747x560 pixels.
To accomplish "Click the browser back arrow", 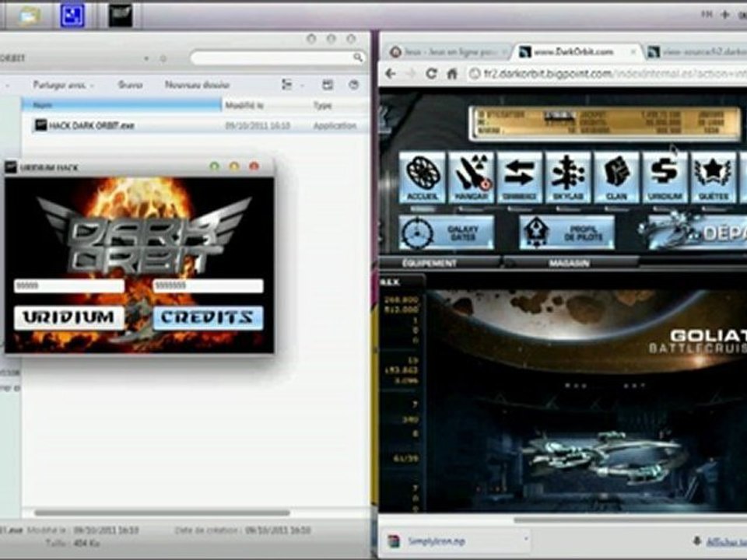I will point(391,73).
